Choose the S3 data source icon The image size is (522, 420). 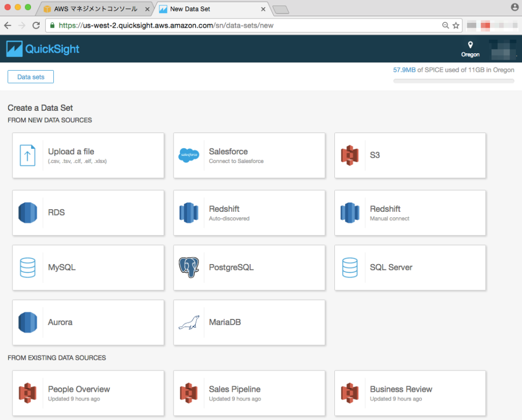pos(351,155)
